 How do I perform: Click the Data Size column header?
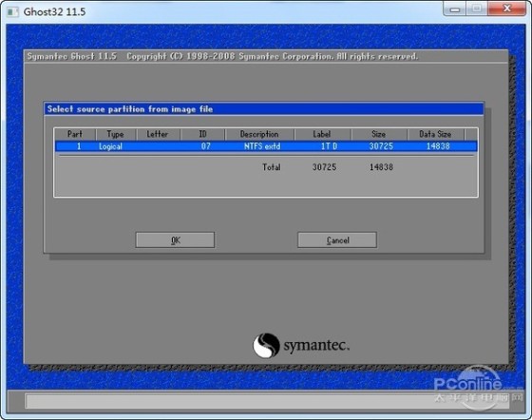click(x=435, y=134)
